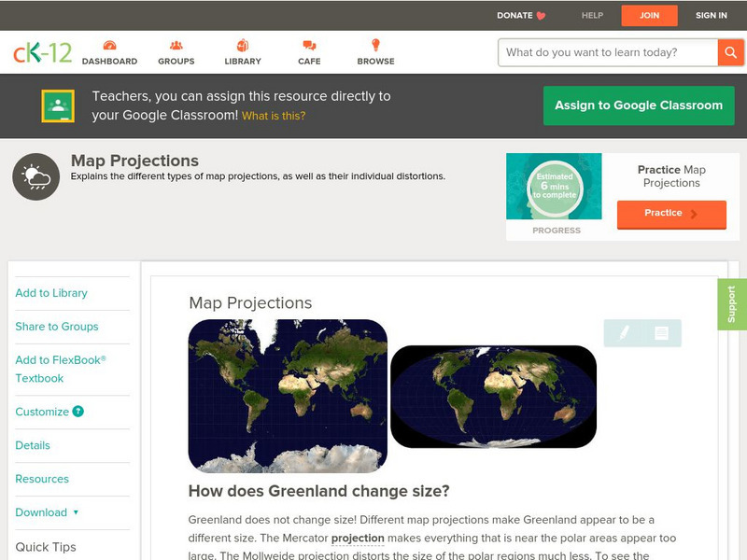747x560 pixels.
Task: Click the weather subject icon beside the title
Action: tap(36, 176)
